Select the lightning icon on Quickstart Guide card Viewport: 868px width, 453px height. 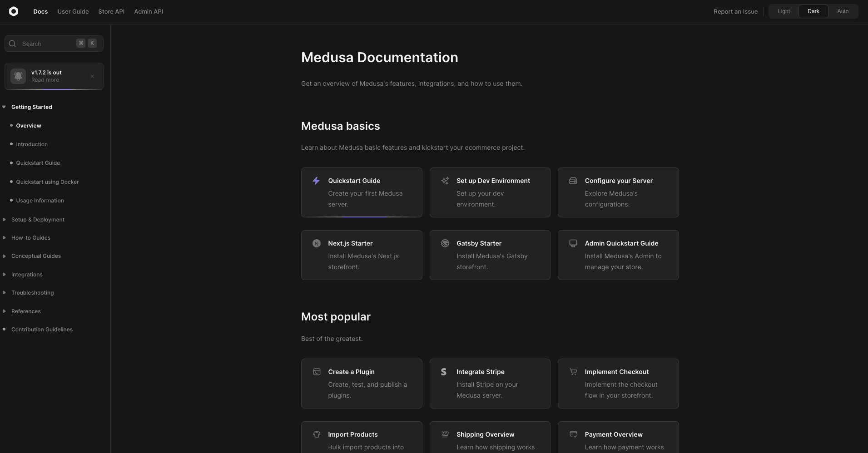(x=316, y=181)
